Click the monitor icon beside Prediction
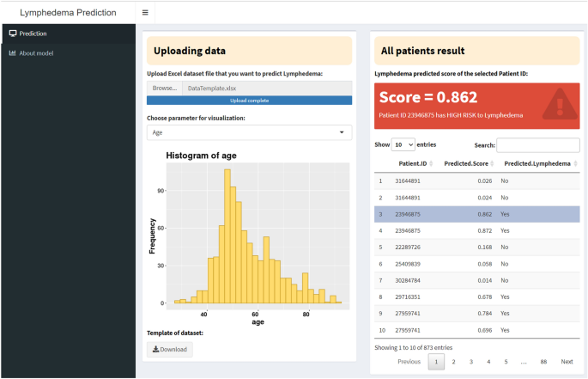 click(x=13, y=34)
